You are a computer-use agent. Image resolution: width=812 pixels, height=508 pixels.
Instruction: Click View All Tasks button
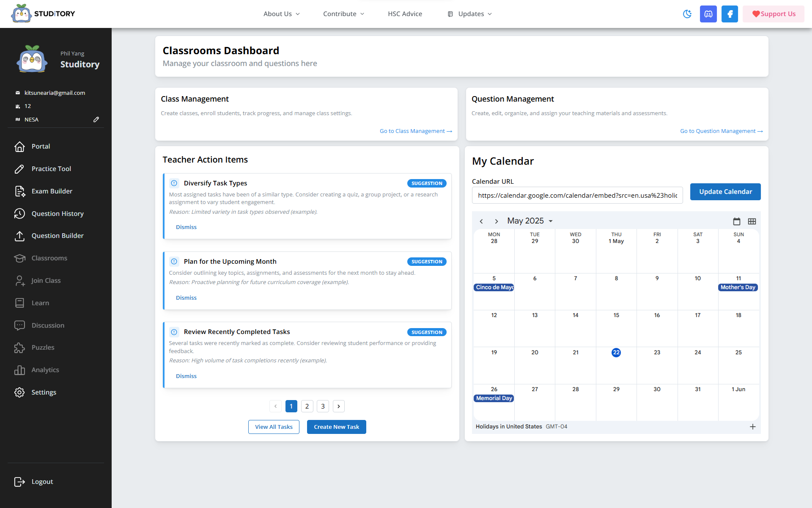coord(274,427)
